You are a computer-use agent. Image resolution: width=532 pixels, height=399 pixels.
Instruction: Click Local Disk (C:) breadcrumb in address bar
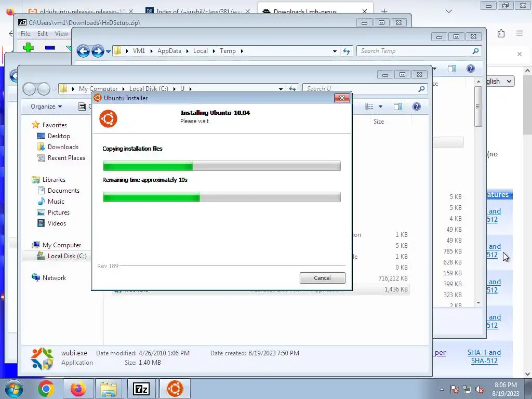click(x=149, y=88)
